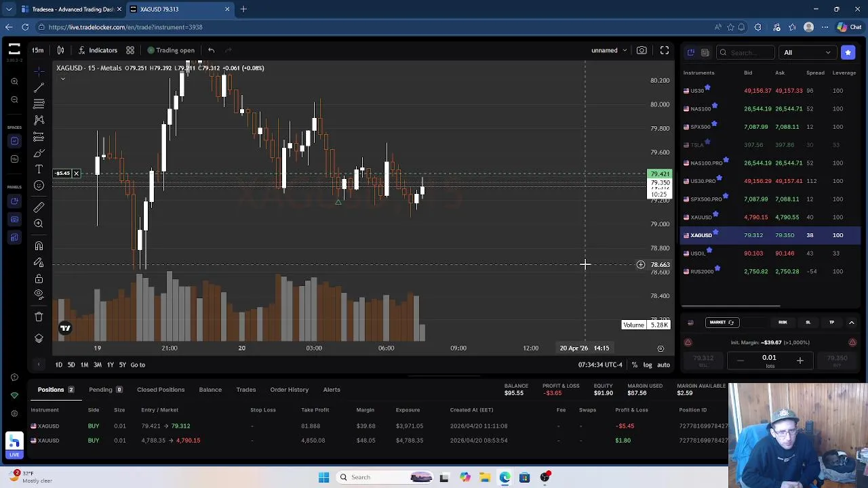Select the text annotation tool

pyautogui.click(x=39, y=169)
